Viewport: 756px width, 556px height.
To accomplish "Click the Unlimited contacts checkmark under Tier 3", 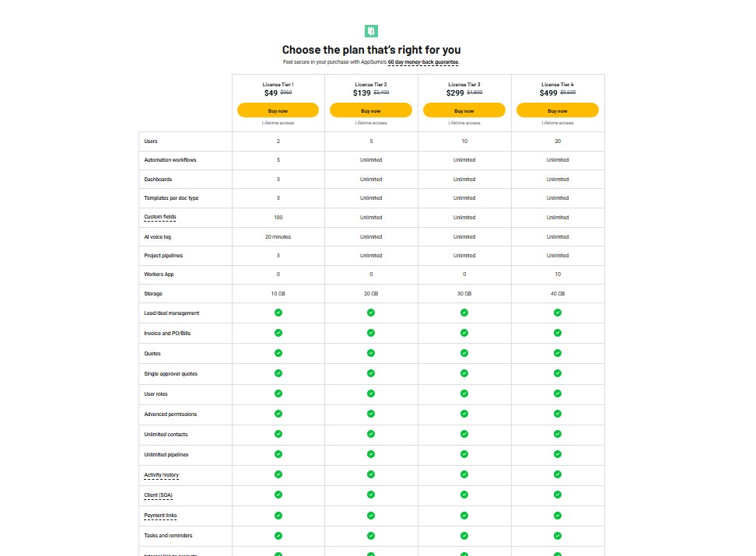I will click(464, 434).
